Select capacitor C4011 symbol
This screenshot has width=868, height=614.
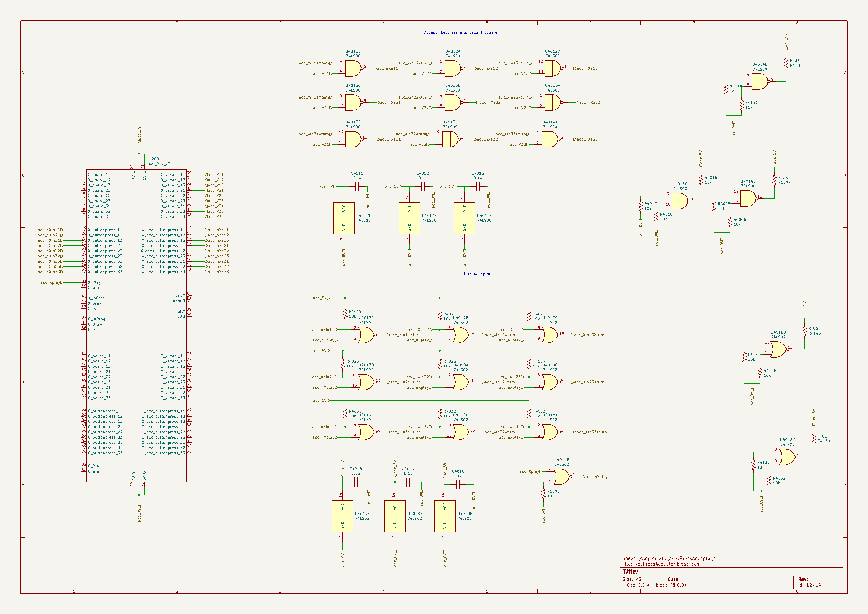(x=357, y=186)
